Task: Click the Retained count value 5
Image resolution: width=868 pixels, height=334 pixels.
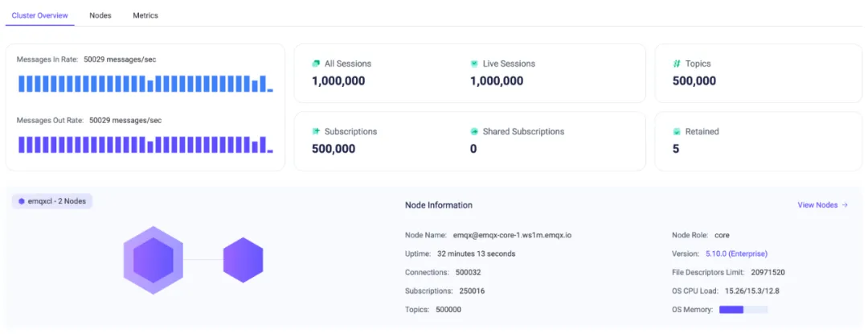Action: 676,149
